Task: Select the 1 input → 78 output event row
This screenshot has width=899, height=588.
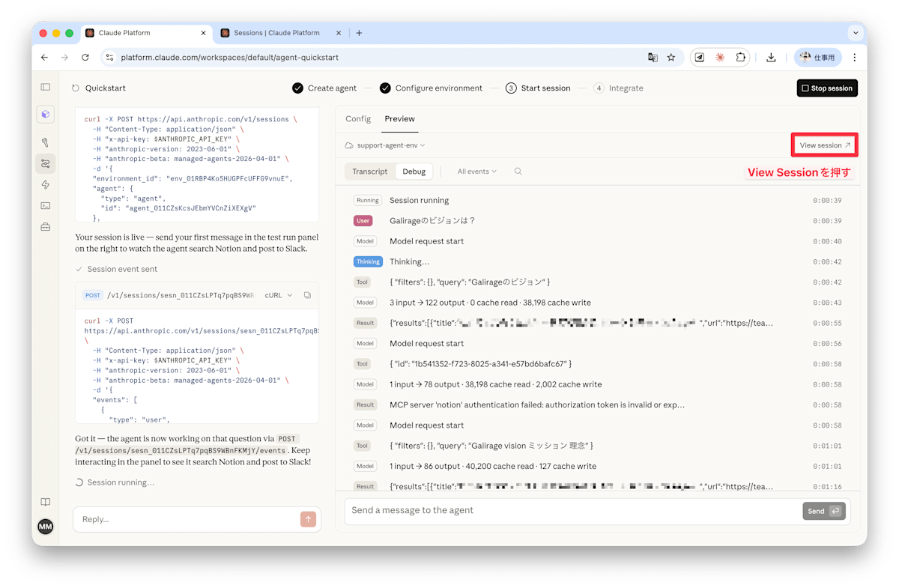Action: coord(598,384)
